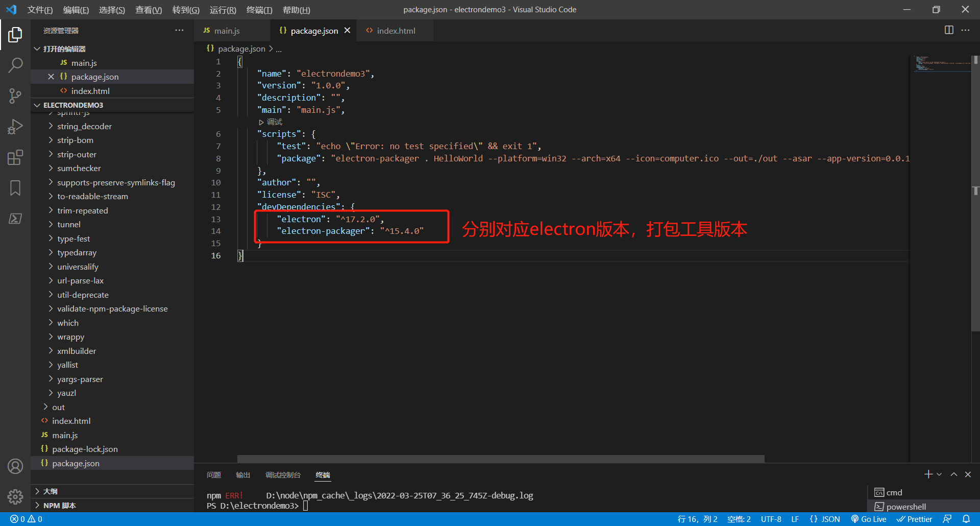The image size is (980, 526).
Task: Open the Extensions view
Action: tap(15, 157)
